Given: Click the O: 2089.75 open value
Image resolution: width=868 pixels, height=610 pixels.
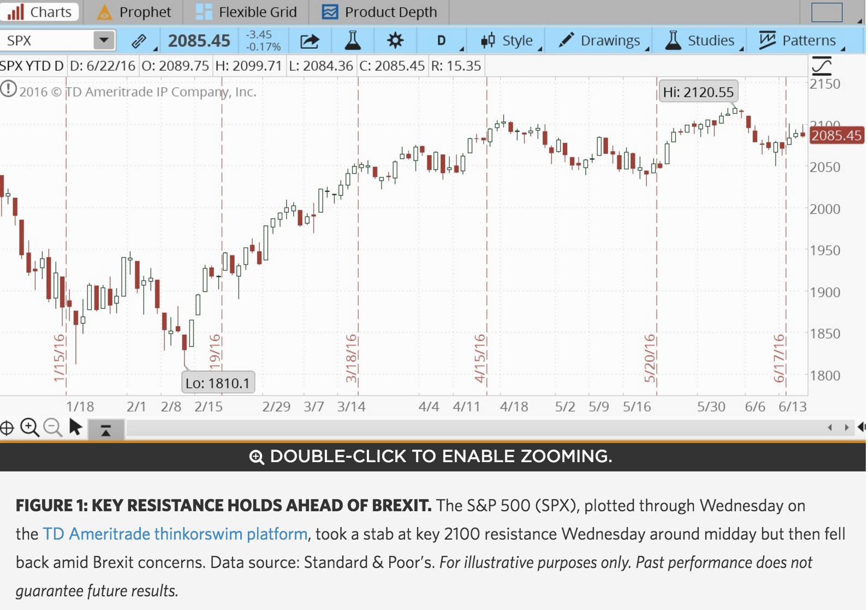Looking at the screenshot, I should [x=175, y=66].
